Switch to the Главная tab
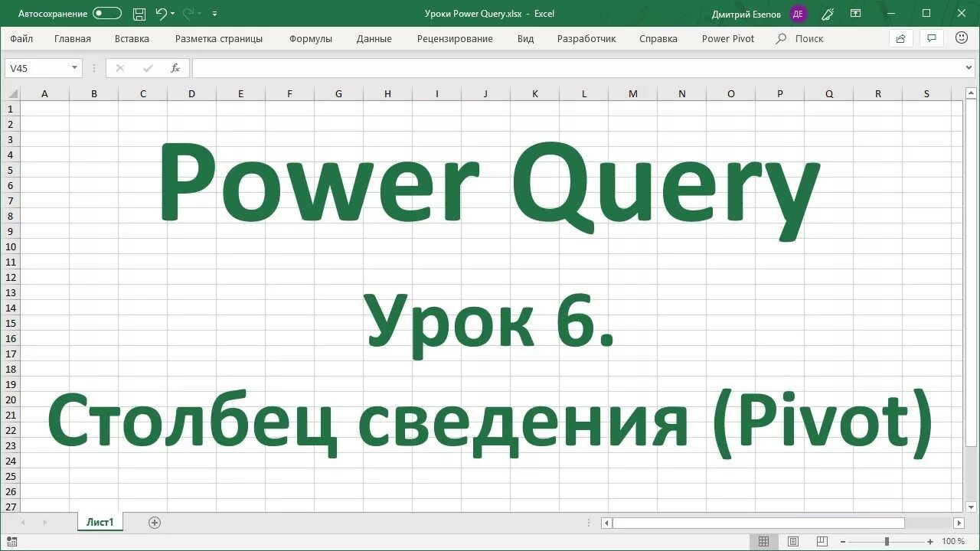The image size is (980, 551). [x=73, y=39]
